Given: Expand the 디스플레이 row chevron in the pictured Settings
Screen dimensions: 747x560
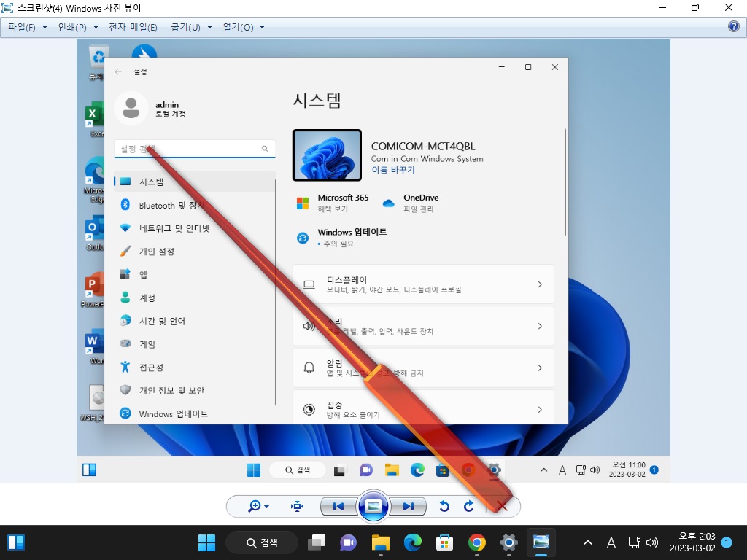Looking at the screenshot, I should 540,284.
